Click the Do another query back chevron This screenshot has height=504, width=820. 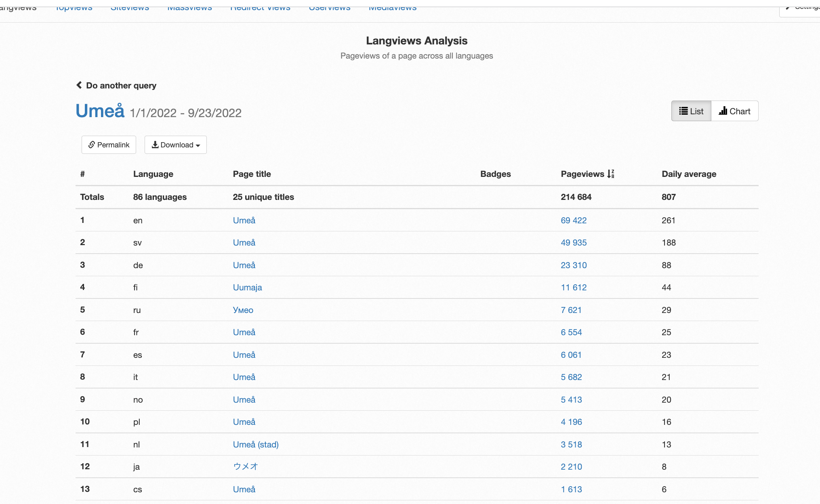pos(79,85)
